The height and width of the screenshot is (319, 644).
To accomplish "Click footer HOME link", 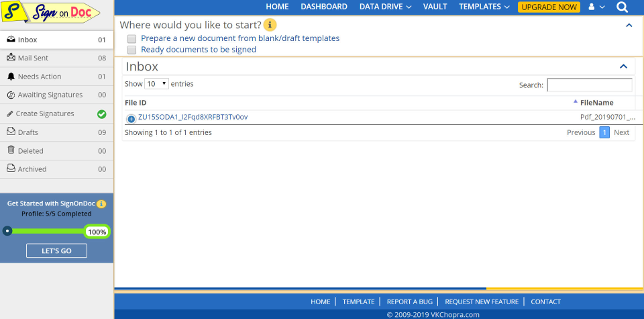I will click(x=321, y=302).
